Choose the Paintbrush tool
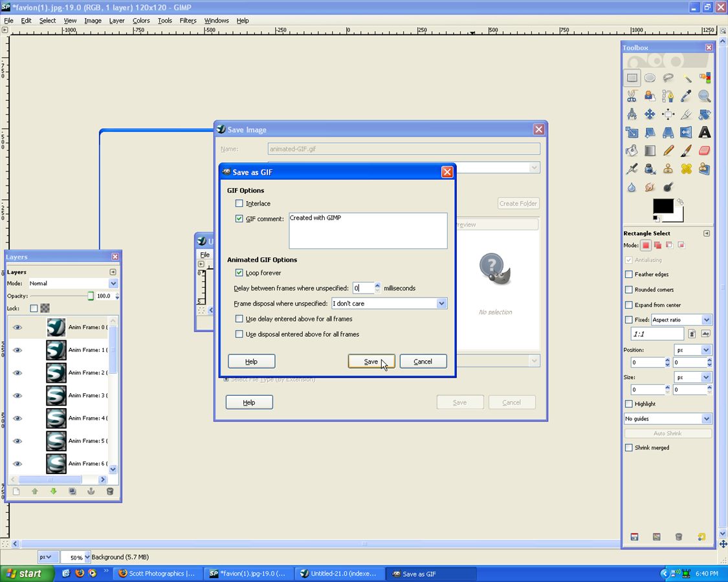728x582 pixels. tap(686, 151)
